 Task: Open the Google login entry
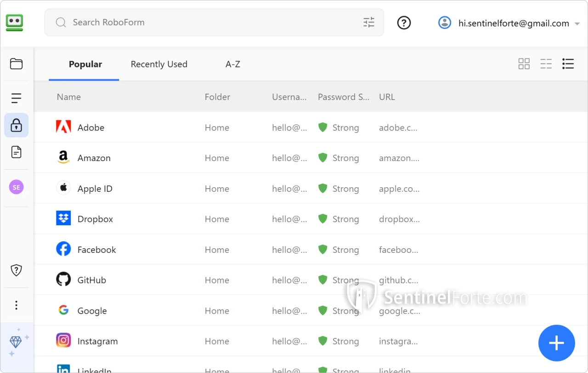tap(311, 310)
